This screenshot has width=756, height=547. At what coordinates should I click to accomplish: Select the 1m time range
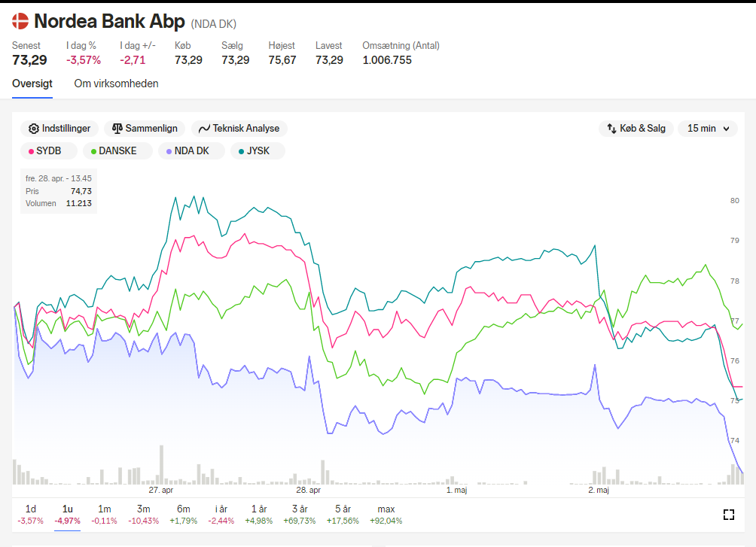pyautogui.click(x=104, y=514)
